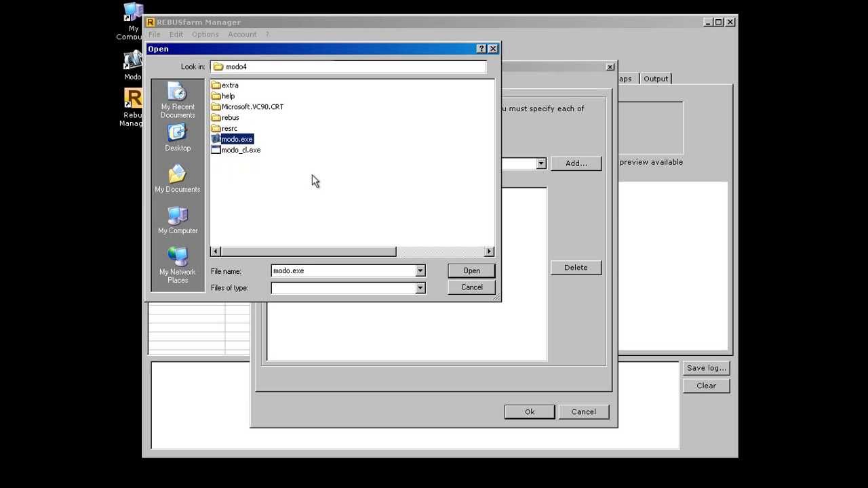Select My Computer in places bar
This screenshot has width=868, height=488.
pos(178,220)
